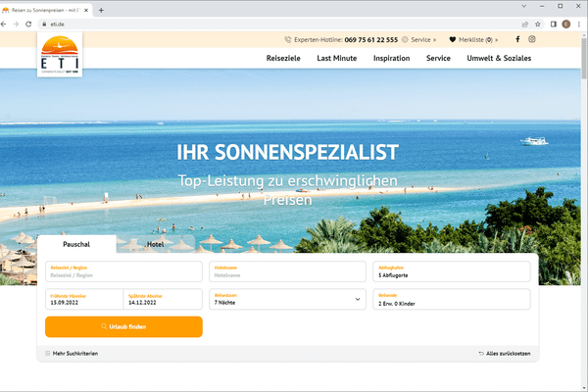Reload the page
The width and height of the screenshot is (588, 392).
point(28,24)
